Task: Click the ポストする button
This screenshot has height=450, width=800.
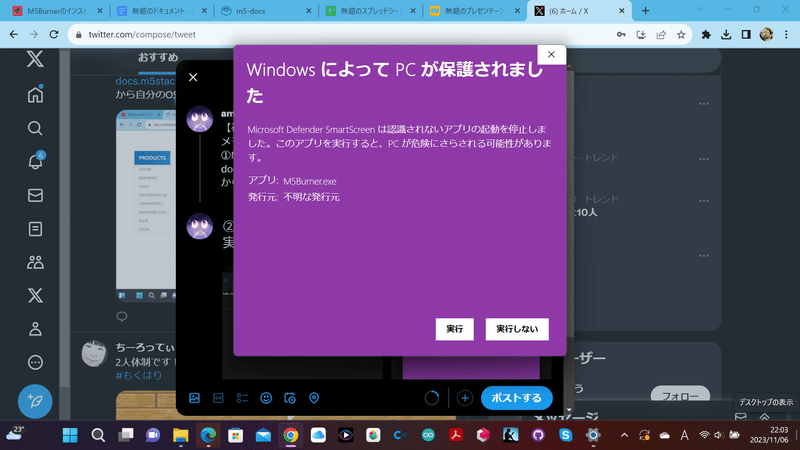Action: click(516, 398)
